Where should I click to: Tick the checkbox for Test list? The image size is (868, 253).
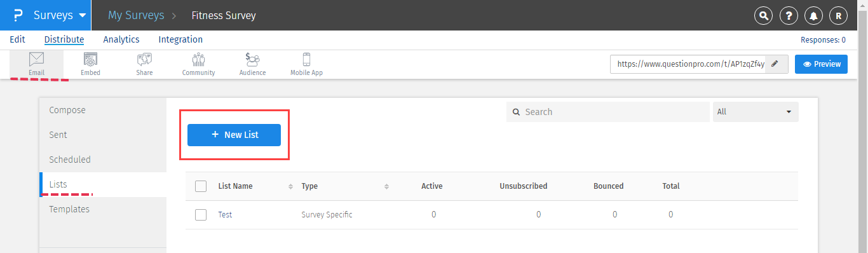point(201,215)
